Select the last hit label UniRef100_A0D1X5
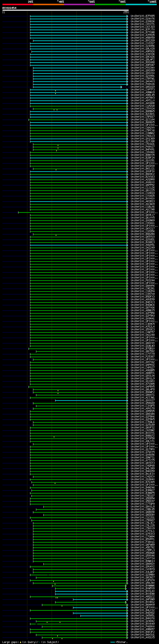 coord(143,638)
